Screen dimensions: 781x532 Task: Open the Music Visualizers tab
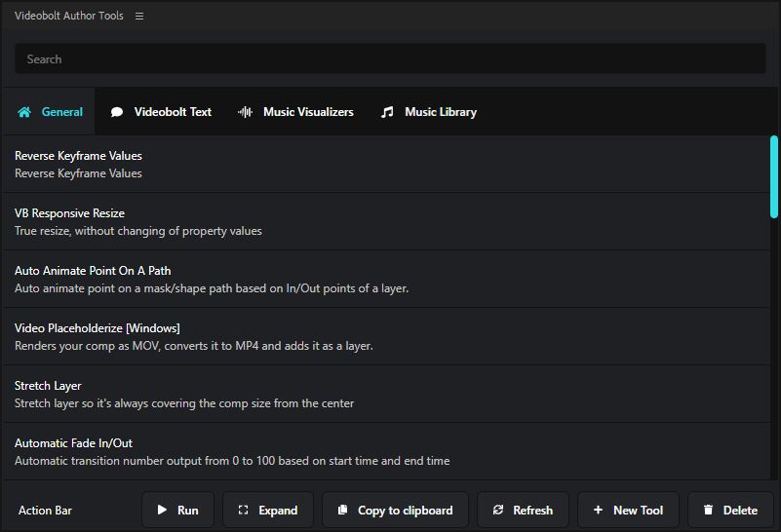point(295,112)
